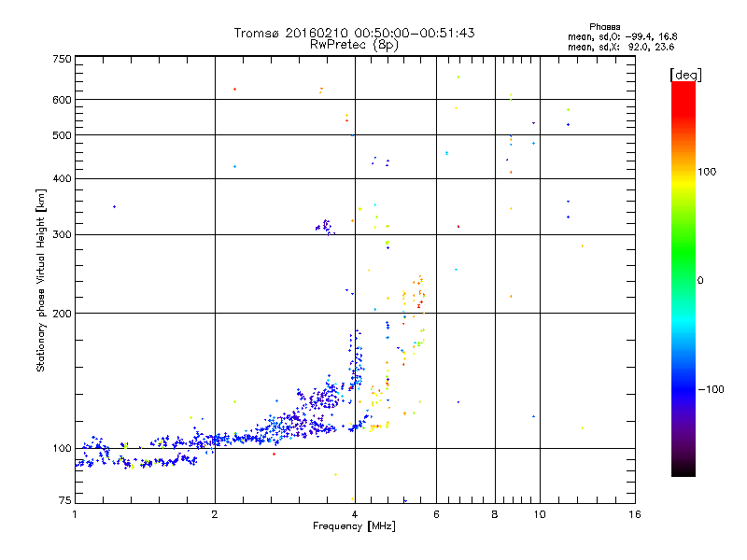The width and height of the screenshot is (747, 560).
Task: Select the 'mean, sd,O: -99.4, 16.8' text
Action: pyautogui.click(x=623, y=36)
